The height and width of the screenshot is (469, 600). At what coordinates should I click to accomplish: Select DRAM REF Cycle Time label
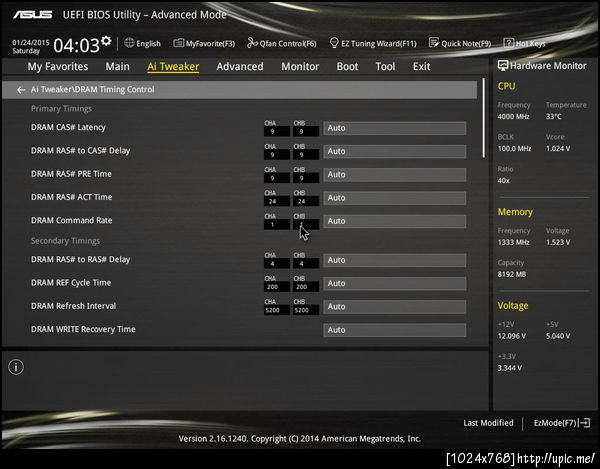(x=71, y=283)
